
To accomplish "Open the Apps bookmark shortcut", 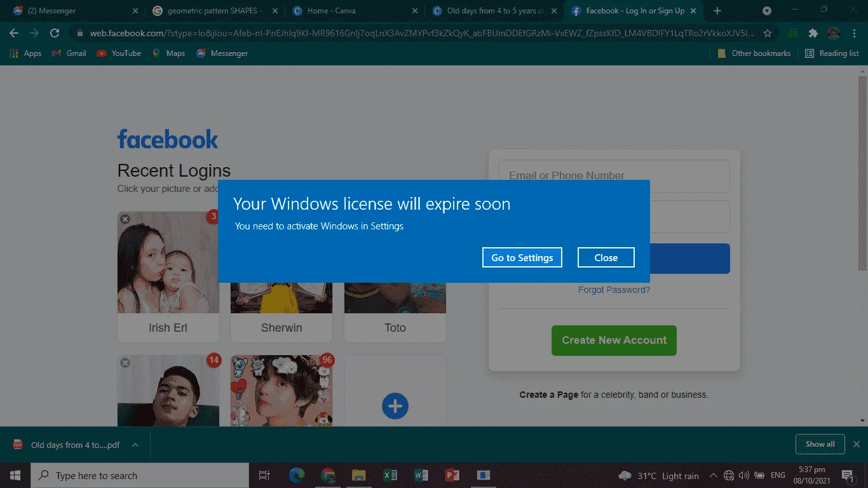I will tap(26, 53).
